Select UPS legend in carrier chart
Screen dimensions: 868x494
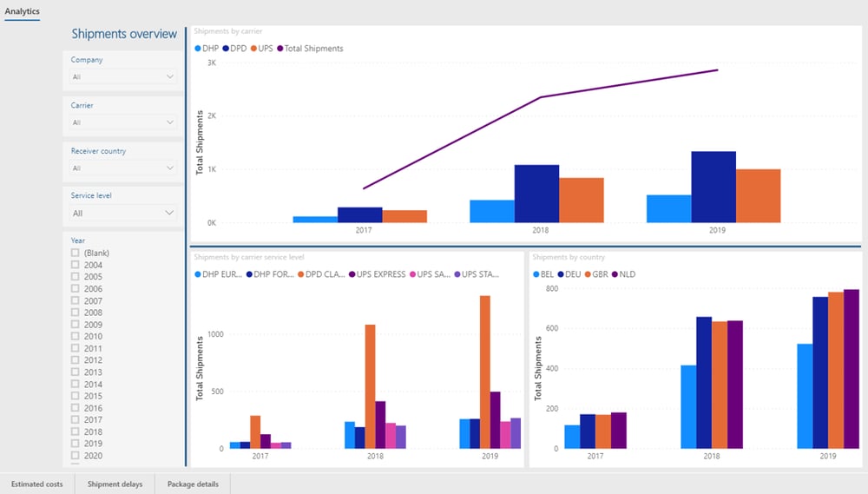coord(262,49)
